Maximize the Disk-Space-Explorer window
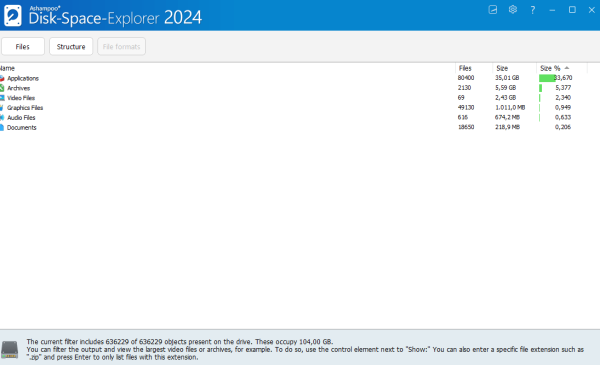The width and height of the screenshot is (600, 365). tap(572, 10)
